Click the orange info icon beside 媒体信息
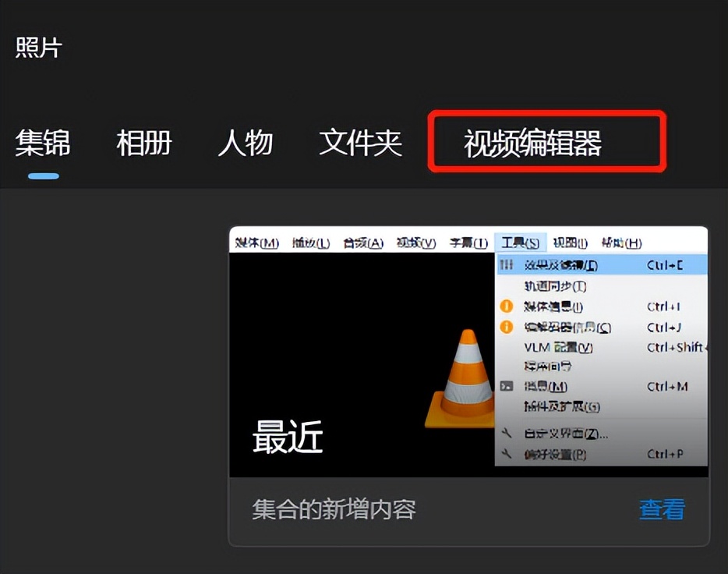The image size is (728, 574). 507,306
